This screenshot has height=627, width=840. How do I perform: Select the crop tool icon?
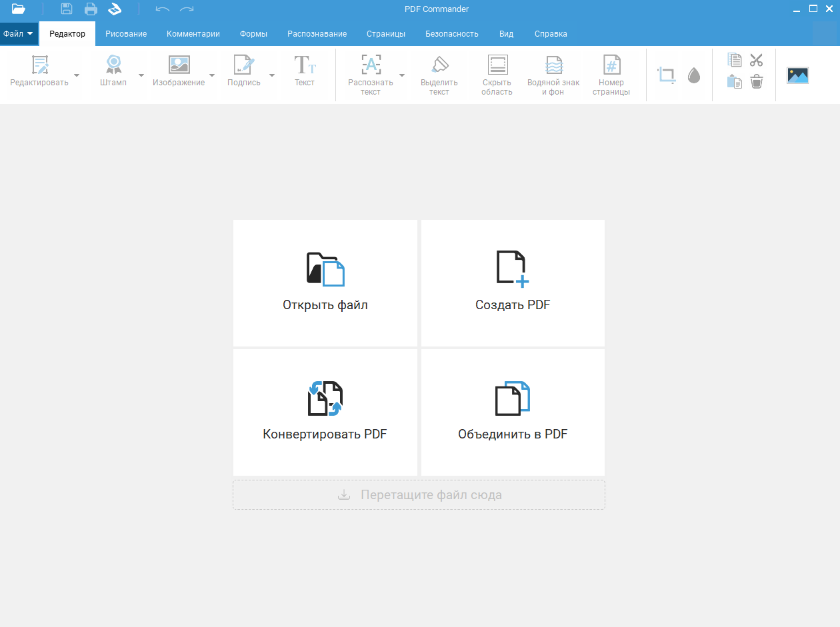667,75
